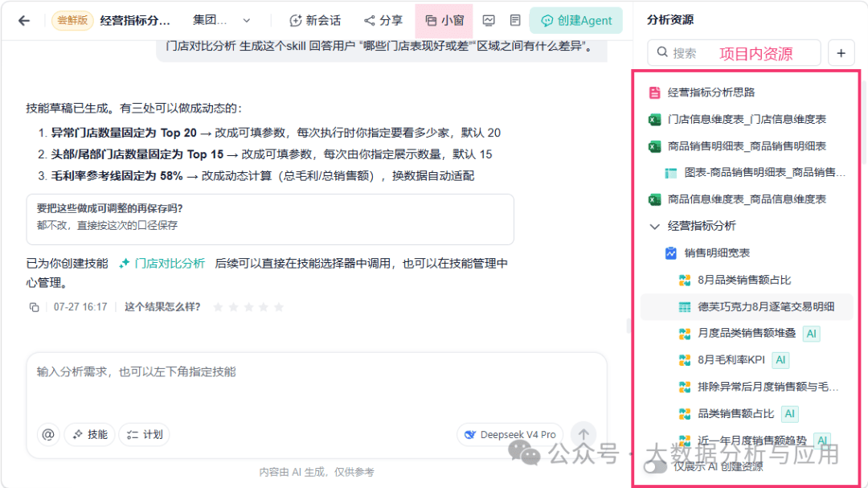Collapse the 经营指标分析 folder
This screenshot has width=868, height=488.
click(x=655, y=226)
